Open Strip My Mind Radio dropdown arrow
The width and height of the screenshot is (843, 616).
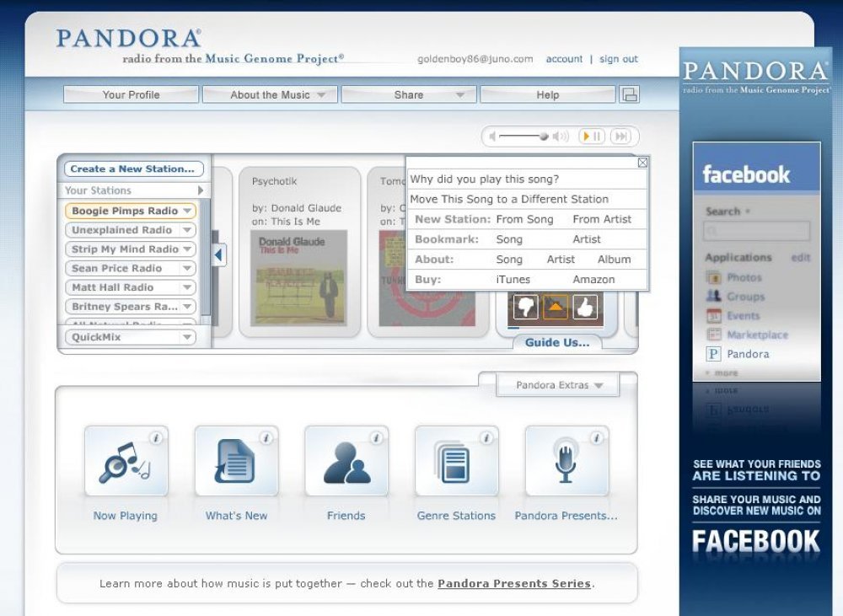187,249
